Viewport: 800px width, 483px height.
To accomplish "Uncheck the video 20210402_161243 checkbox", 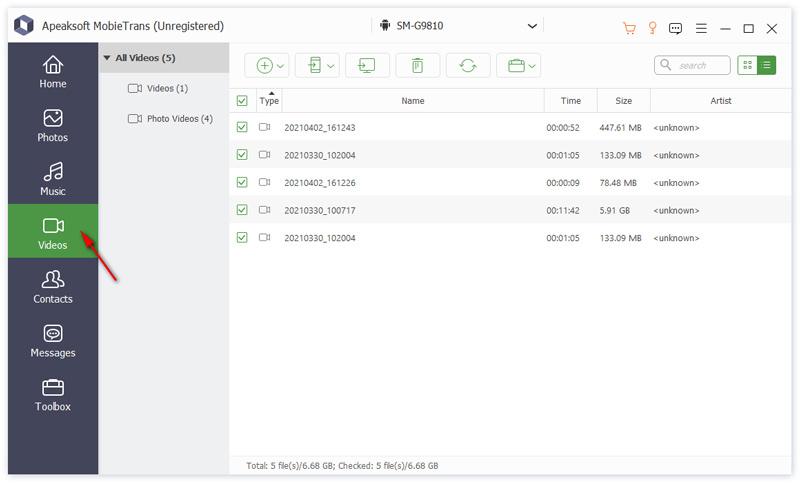I will pyautogui.click(x=242, y=128).
